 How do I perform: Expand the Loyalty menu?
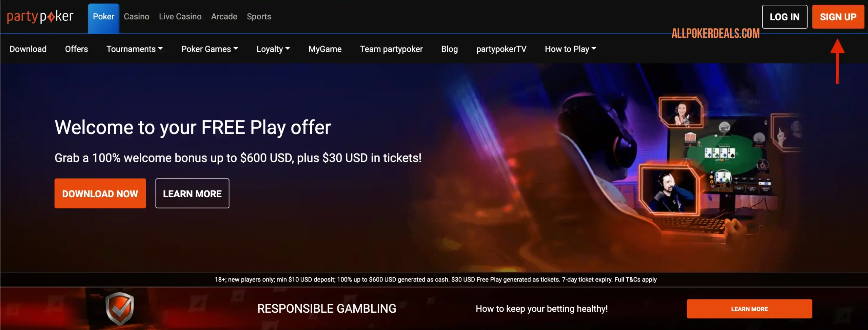273,49
